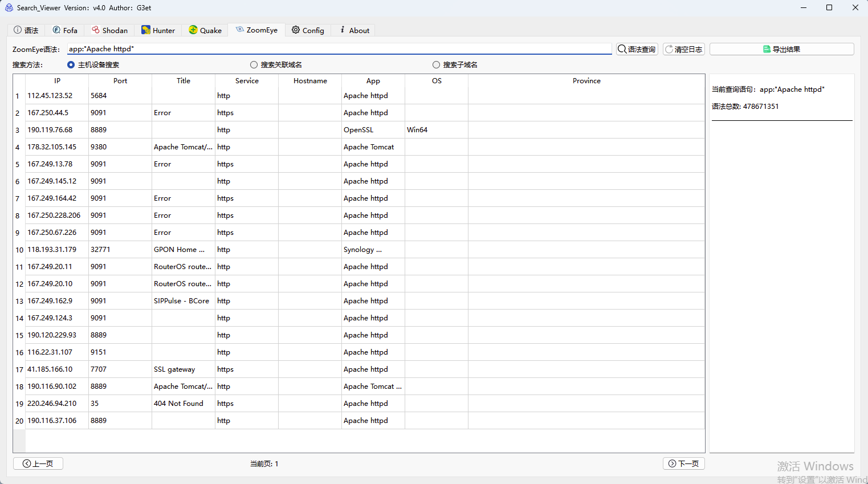Go to previous page with 上一页

pyautogui.click(x=38, y=463)
